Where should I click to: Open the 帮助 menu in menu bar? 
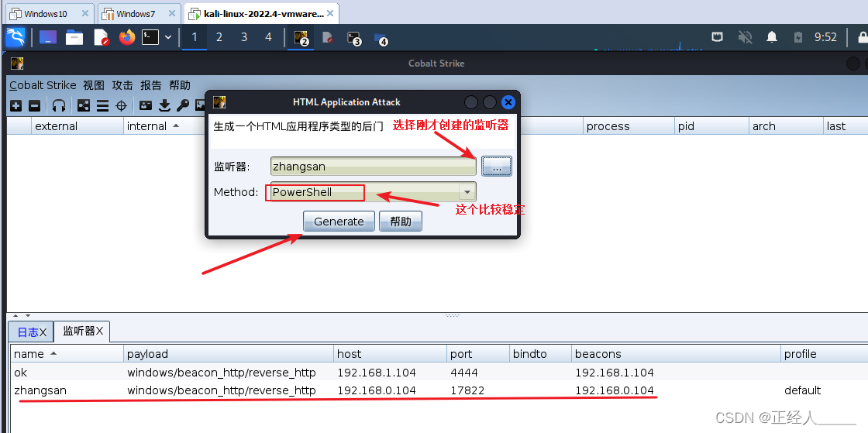pyautogui.click(x=180, y=85)
